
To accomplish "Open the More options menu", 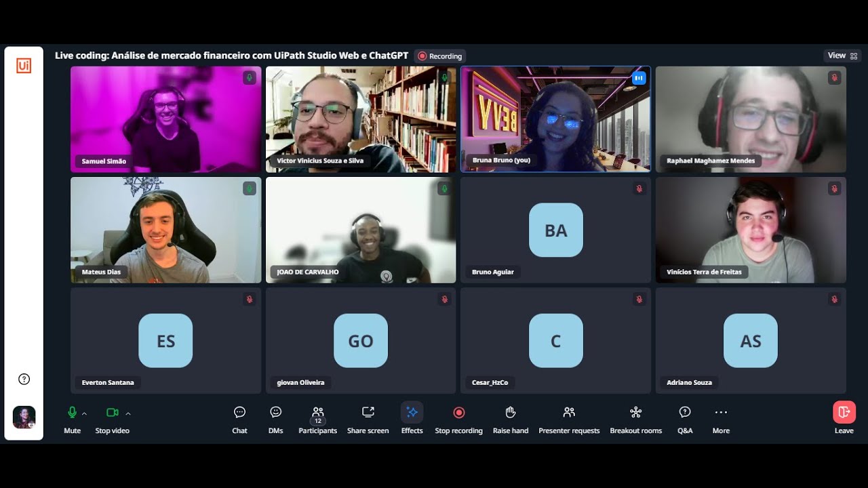I will pyautogui.click(x=721, y=419).
